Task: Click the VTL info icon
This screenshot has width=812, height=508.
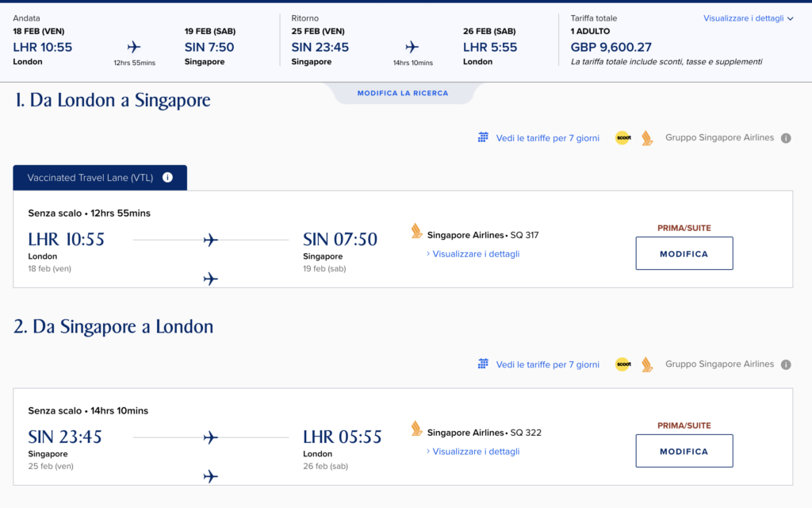Action: (x=167, y=177)
